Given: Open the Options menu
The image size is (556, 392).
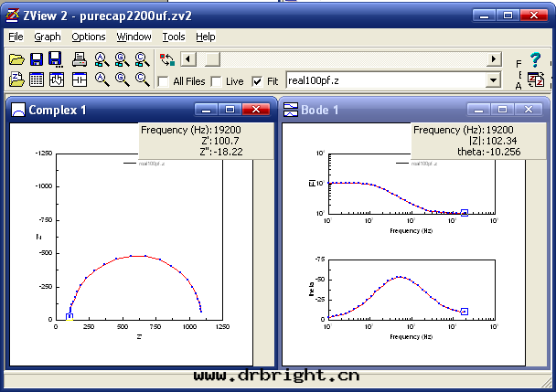Looking at the screenshot, I should tap(89, 37).
